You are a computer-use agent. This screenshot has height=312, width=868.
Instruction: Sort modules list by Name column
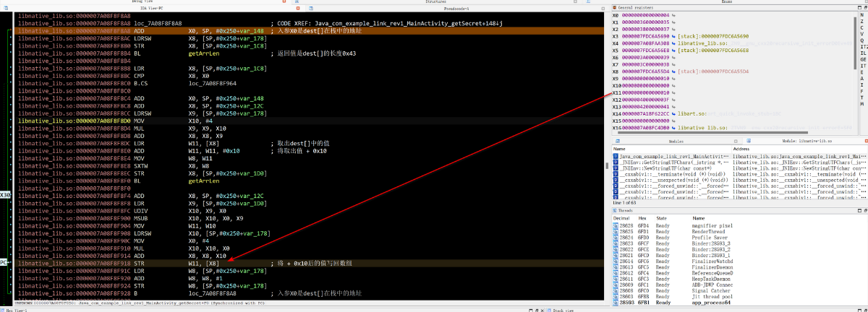pyautogui.click(x=671, y=149)
